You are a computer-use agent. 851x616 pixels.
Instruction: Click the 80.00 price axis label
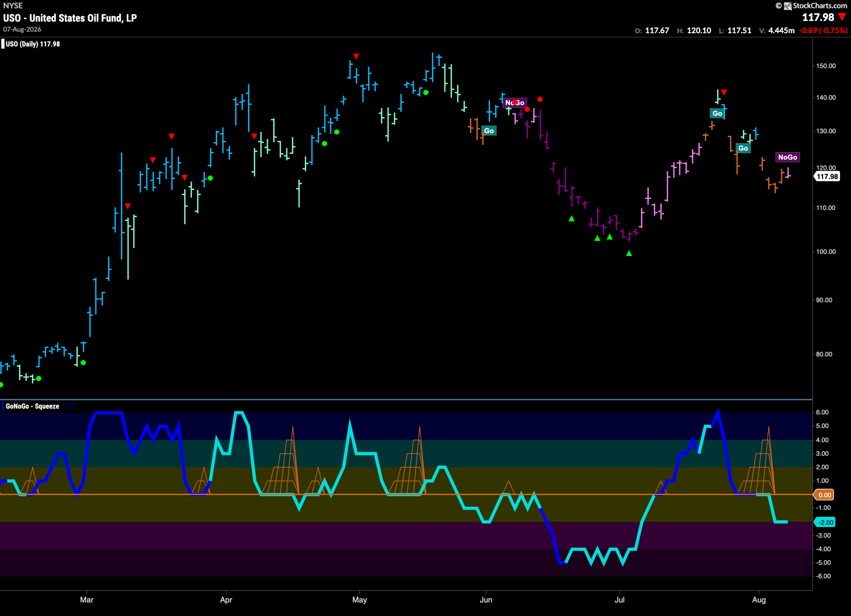pos(824,354)
